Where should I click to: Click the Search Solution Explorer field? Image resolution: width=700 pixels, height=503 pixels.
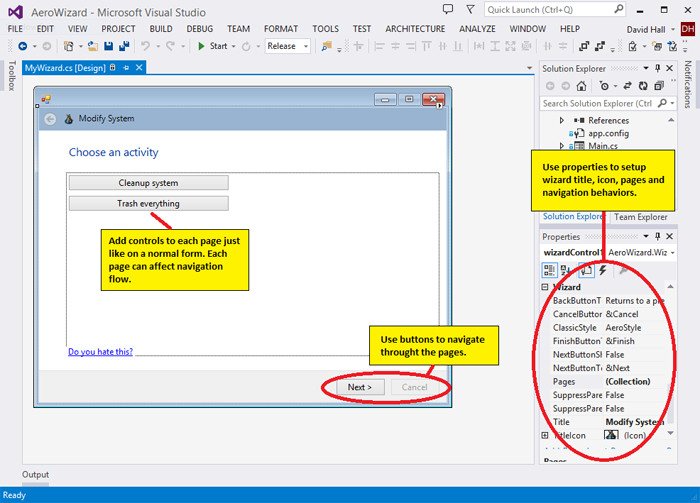coord(607,103)
